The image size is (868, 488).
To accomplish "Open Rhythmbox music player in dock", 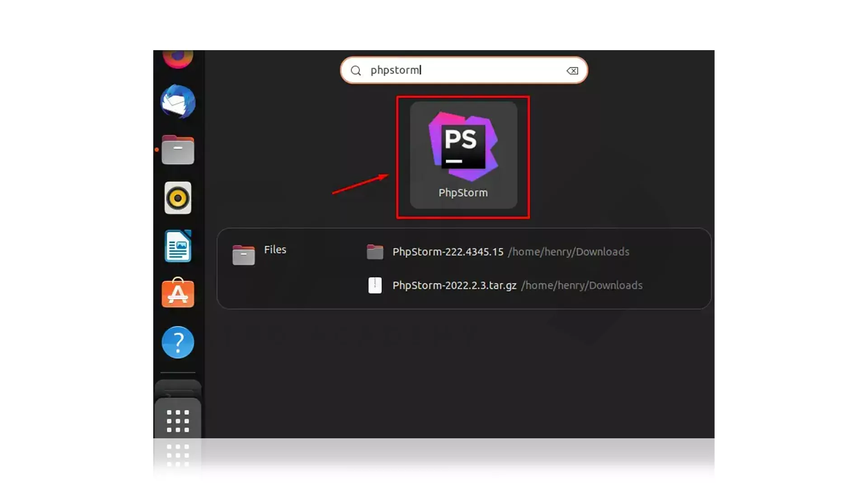I will [x=178, y=198].
